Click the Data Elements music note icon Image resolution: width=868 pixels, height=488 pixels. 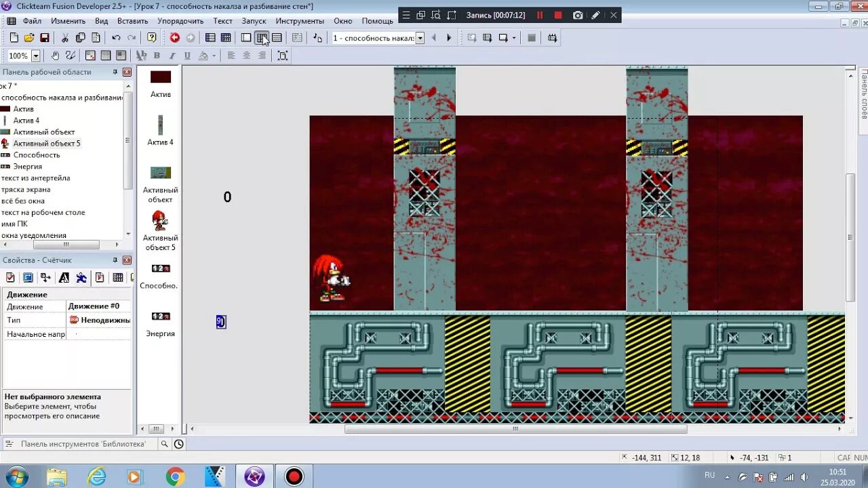pos(317,38)
